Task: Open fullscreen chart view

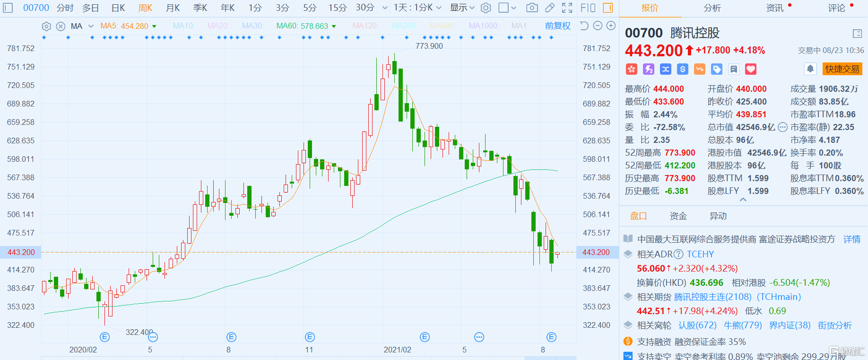Action: click(567, 8)
